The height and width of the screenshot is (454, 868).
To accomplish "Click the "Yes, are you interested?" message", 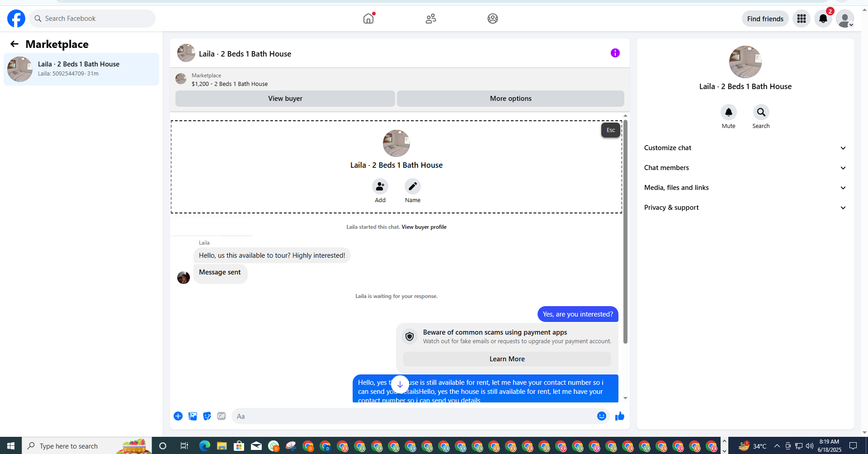I will coord(578,314).
